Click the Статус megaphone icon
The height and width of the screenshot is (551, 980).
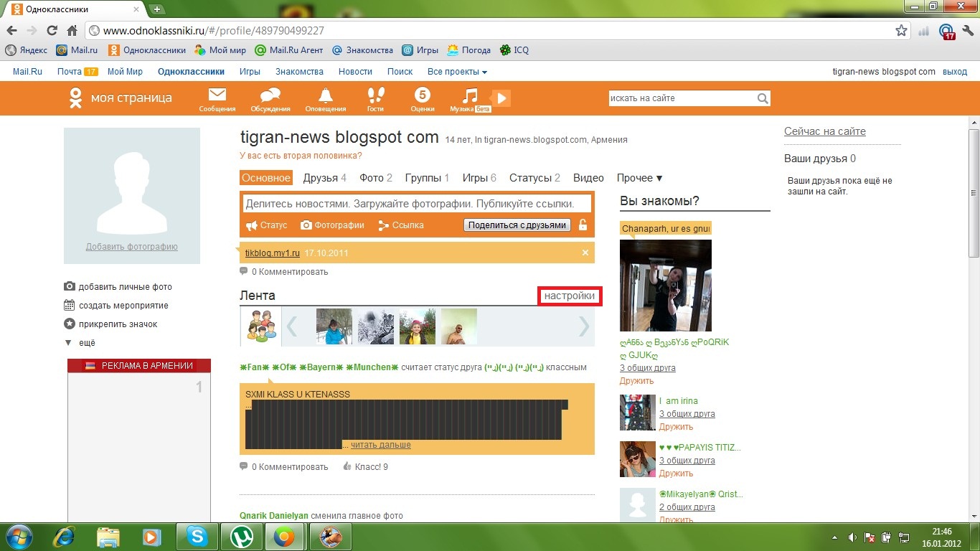coord(252,225)
